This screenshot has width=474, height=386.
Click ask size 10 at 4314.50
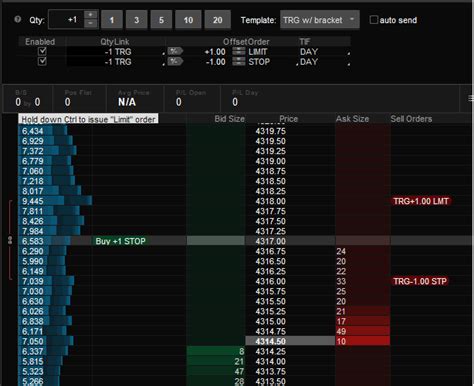point(363,341)
